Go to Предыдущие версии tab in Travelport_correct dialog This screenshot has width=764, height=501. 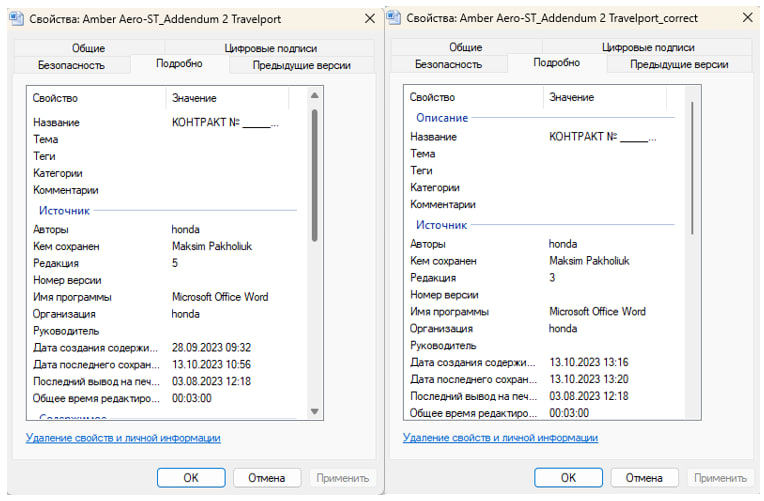(678, 64)
